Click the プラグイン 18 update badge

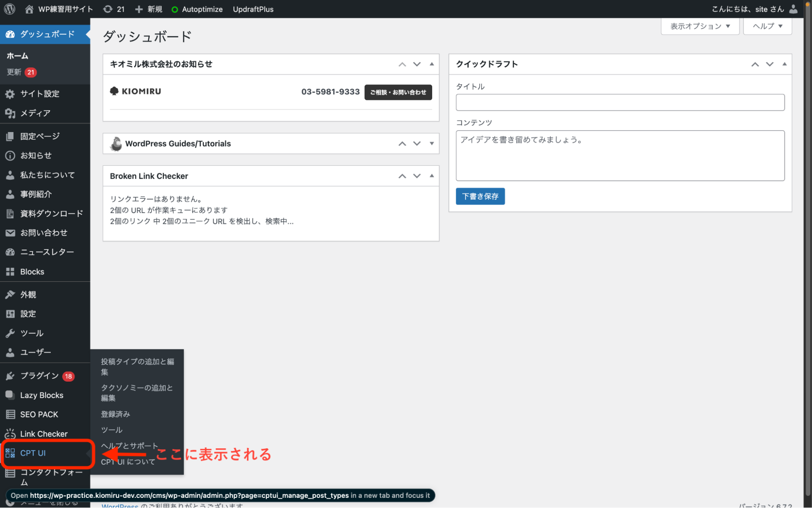pyautogui.click(x=68, y=376)
